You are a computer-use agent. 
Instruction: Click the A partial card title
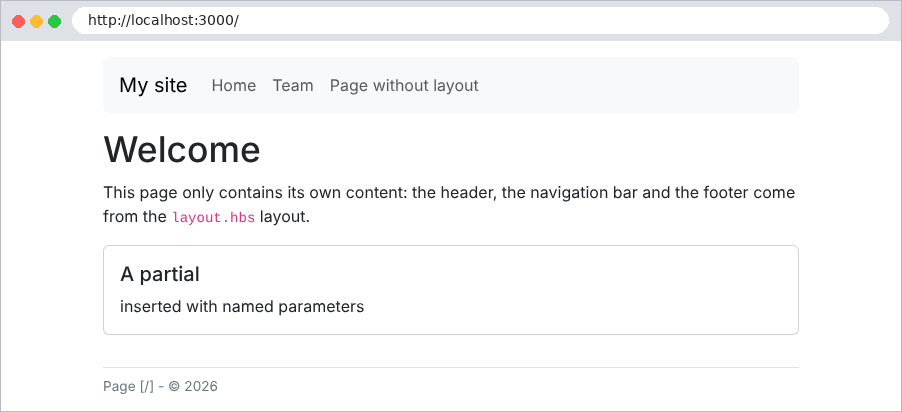point(160,274)
